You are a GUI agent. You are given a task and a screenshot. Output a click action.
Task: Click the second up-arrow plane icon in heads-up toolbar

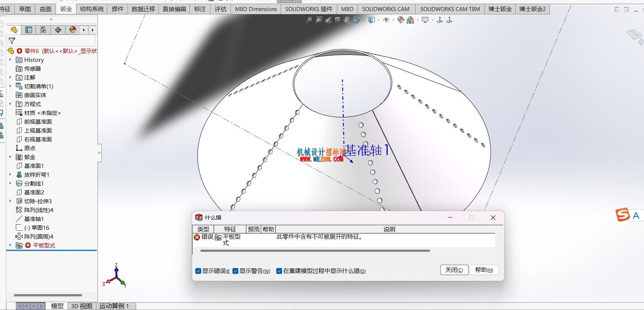pyautogui.click(x=449, y=20)
